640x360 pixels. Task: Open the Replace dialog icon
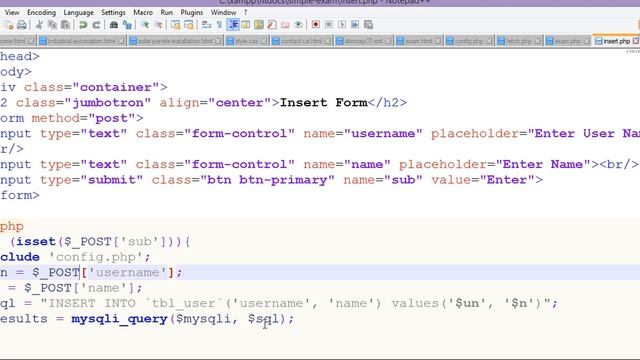coord(127,25)
